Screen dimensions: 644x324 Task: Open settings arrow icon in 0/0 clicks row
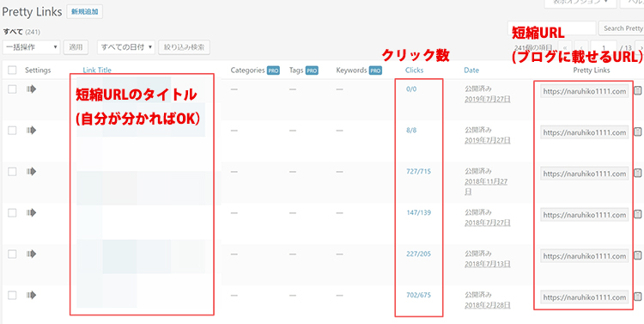[x=31, y=89]
